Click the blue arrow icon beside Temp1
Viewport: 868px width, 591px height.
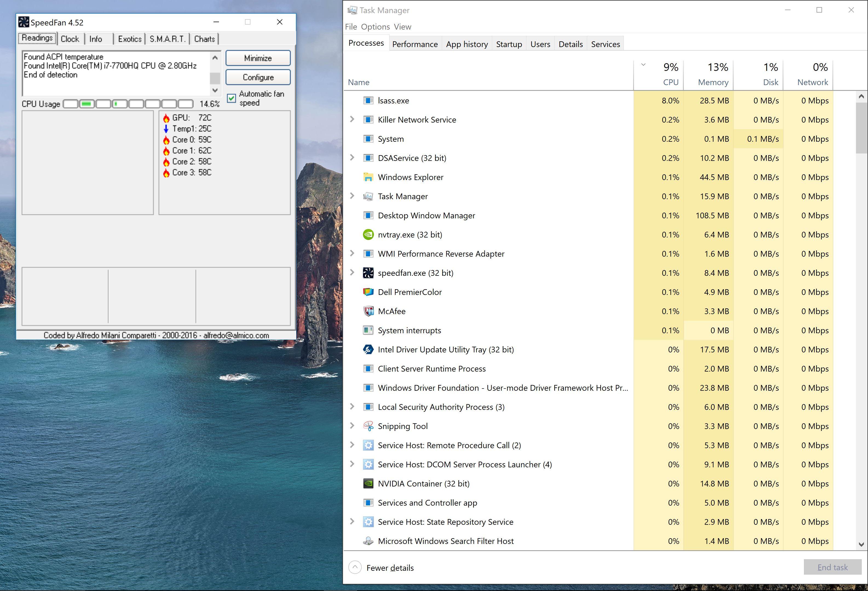coord(166,128)
